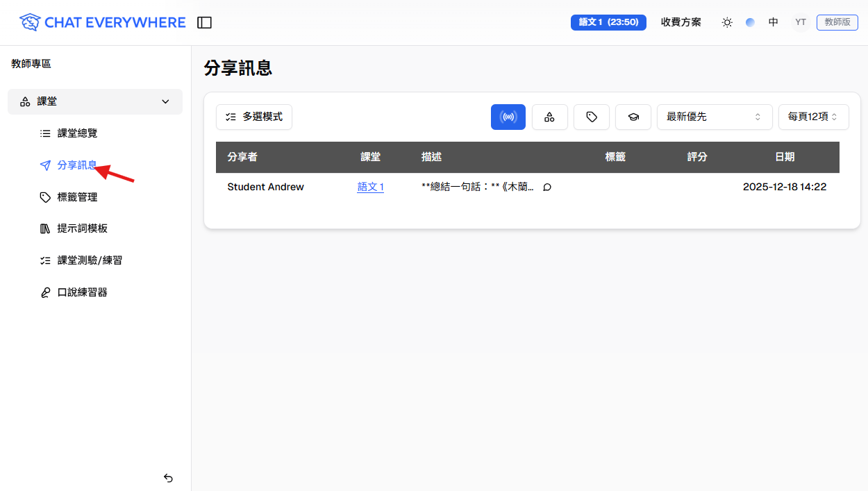Click the back arrow at sidebar bottom
This screenshot has height=491, width=868.
[x=168, y=478]
